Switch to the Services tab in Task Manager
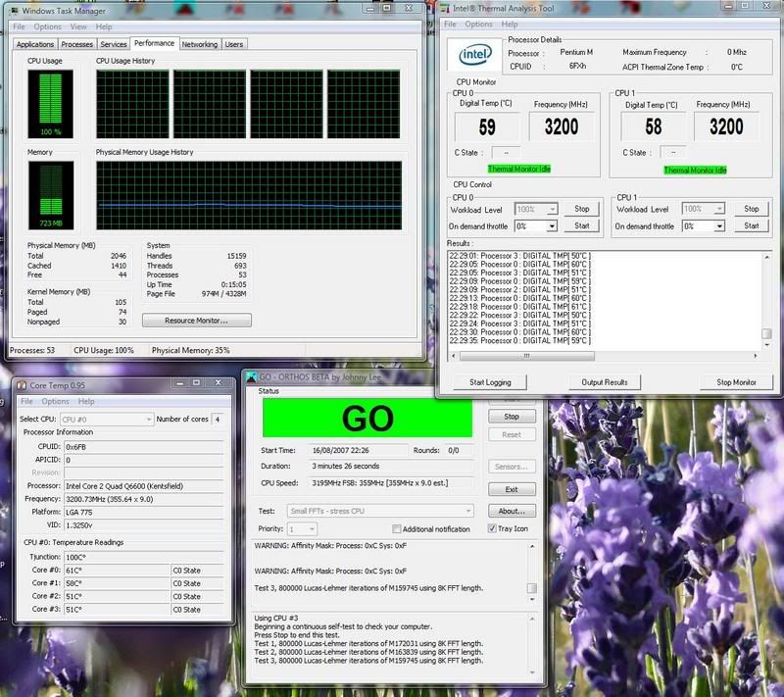Screen dimensions: 784x697 (x=114, y=44)
